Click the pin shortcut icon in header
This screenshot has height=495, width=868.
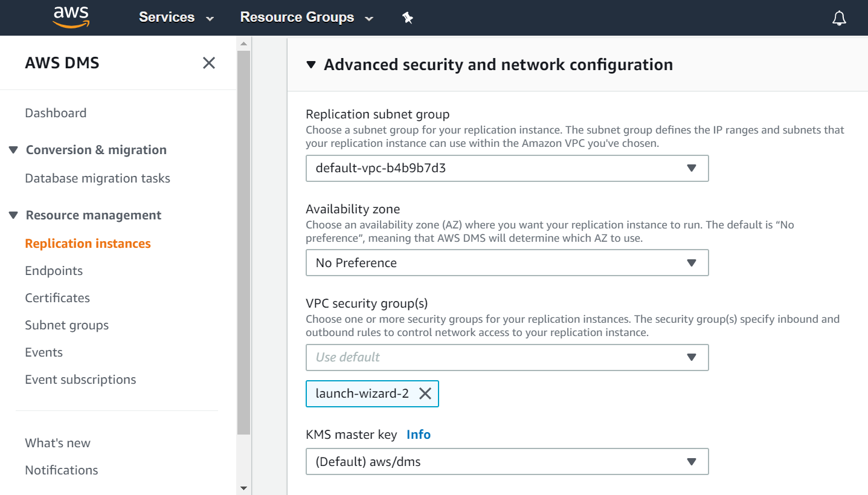[x=408, y=18]
